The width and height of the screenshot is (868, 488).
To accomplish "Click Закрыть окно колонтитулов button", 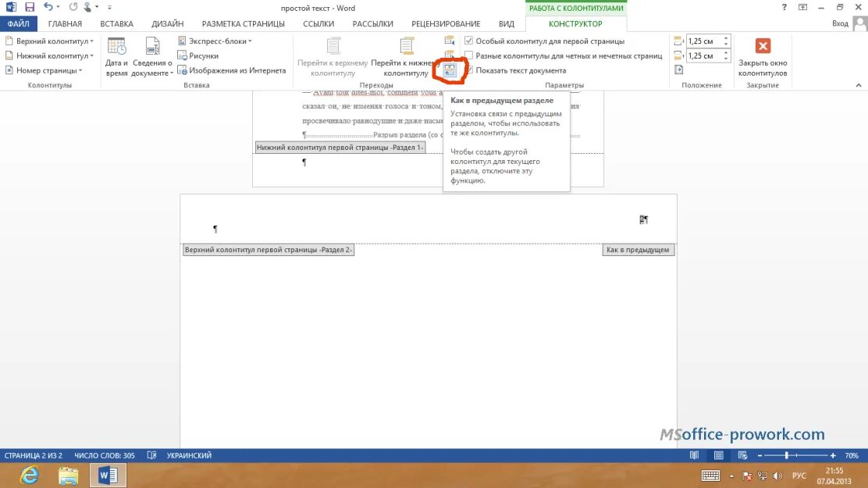I will pyautogui.click(x=763, y=57).
